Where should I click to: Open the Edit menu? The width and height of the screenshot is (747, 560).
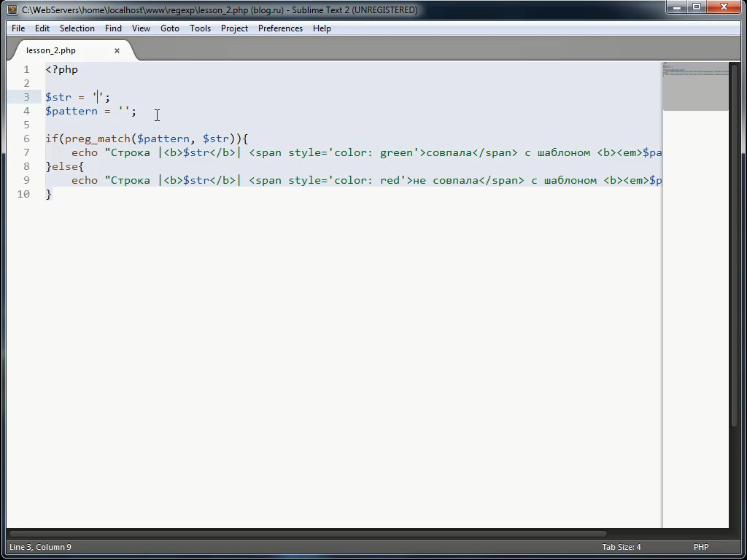(42, 28)
